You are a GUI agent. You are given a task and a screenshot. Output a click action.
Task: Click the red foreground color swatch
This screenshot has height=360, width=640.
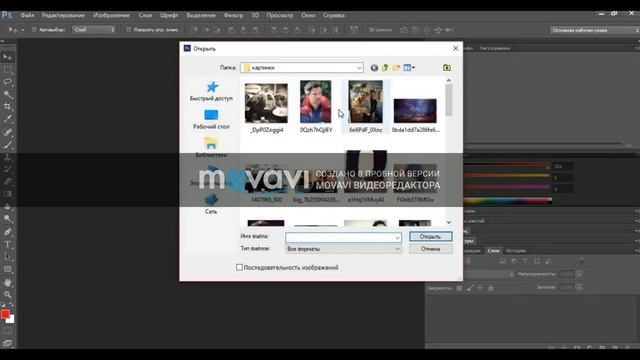point(5,314)
